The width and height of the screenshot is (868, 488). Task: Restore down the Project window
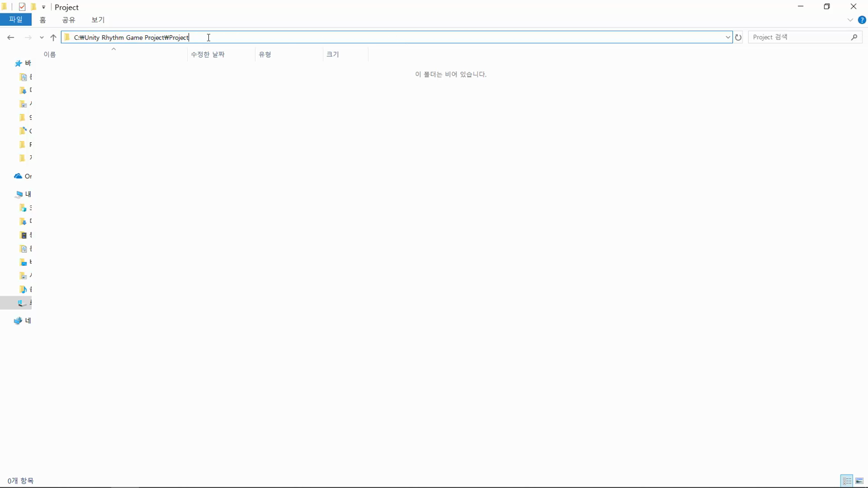[x=827, y=7]
